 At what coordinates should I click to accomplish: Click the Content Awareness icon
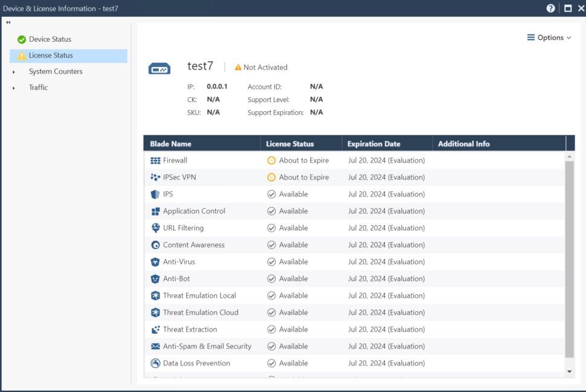(x=156, y=245)
